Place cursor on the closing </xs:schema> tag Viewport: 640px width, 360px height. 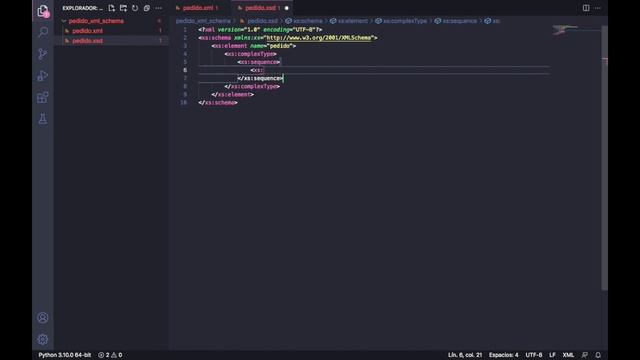218,103
